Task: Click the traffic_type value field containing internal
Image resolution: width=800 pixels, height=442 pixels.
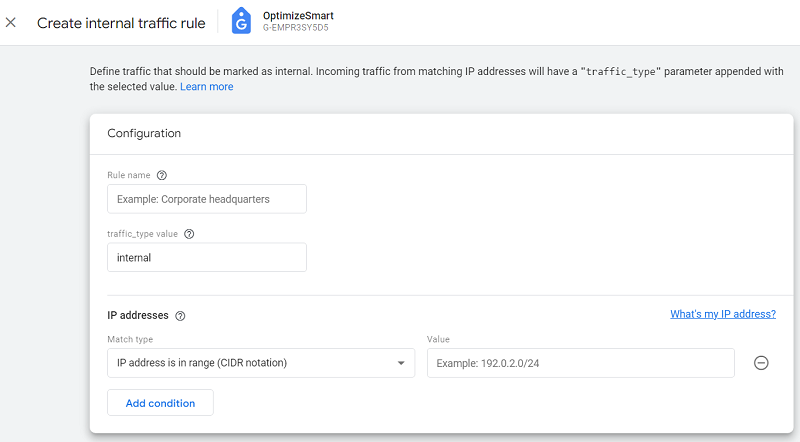Action: click(x=206, y=257)
